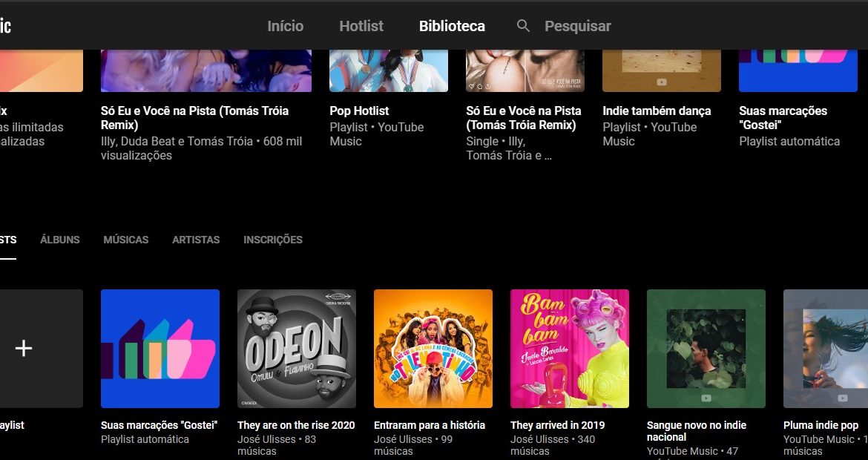Open the Hotlist tab

[361, 26]
